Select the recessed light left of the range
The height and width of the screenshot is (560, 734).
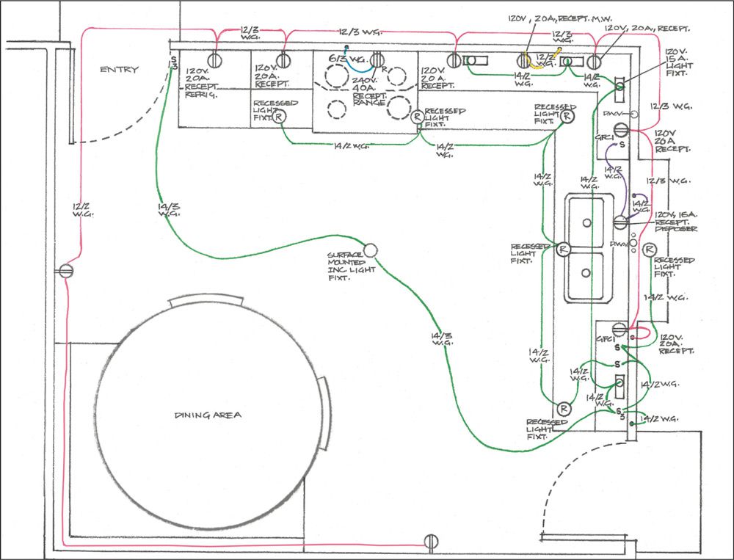point(279,116)
